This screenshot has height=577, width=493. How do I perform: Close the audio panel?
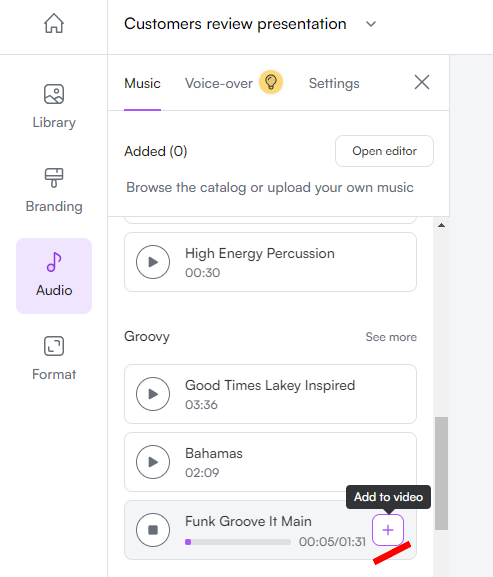tap(422, 82)
